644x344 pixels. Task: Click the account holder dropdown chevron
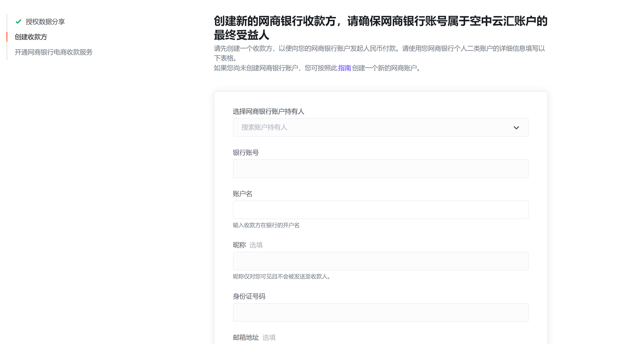pyautogui.click(x=516, y=128)
